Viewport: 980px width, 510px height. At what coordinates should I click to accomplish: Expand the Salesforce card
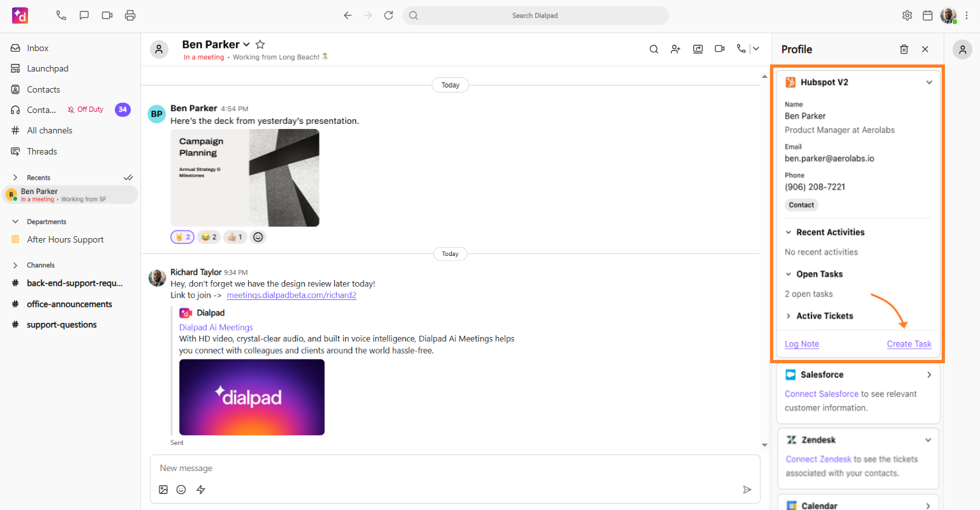click(x=929, y=375)
